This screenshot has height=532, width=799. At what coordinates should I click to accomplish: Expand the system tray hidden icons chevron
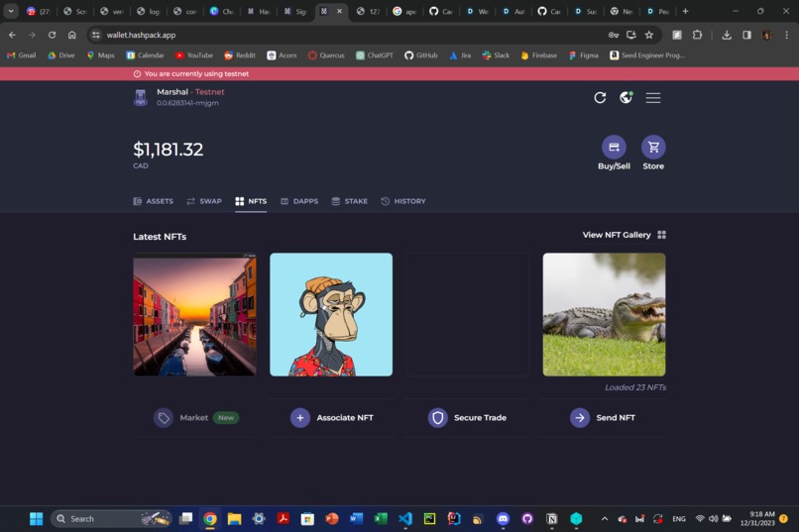(605, 519)
